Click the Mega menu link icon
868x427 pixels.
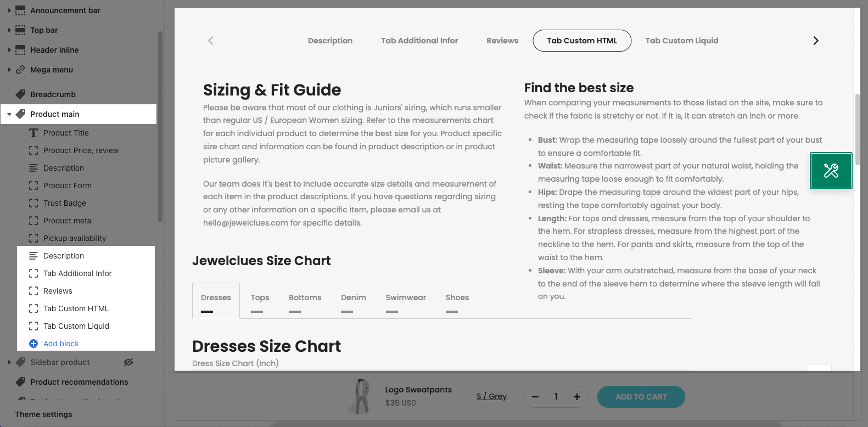pyautogui.click(x=20, y=70)
